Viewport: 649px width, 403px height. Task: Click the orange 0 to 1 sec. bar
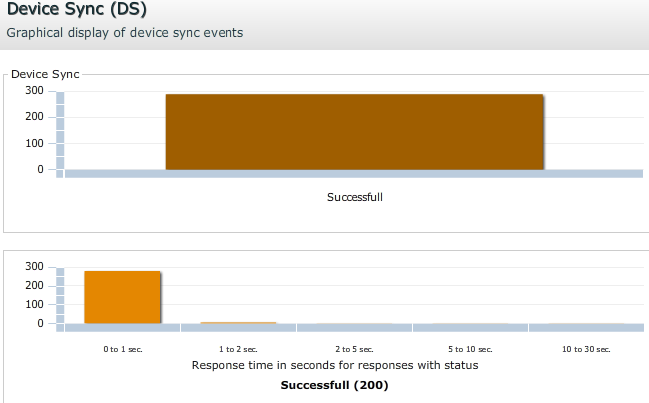[x=122, y=297]
